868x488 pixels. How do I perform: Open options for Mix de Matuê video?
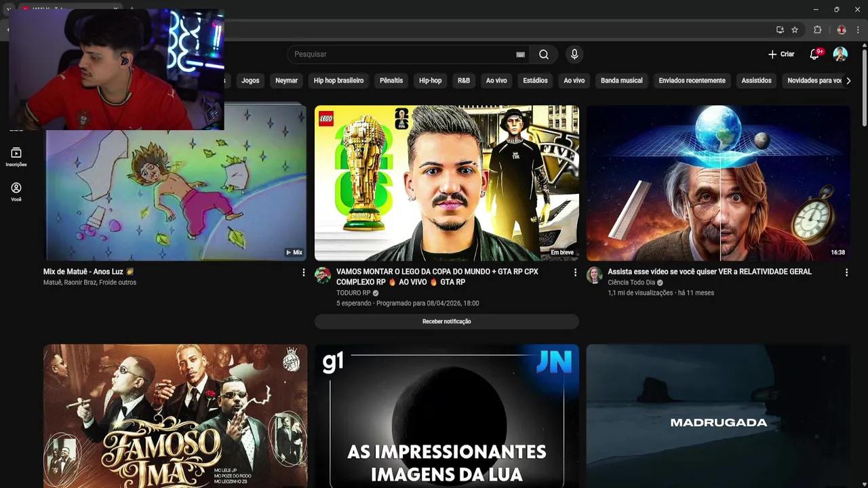pyautogui.click(x=303, y=272)
